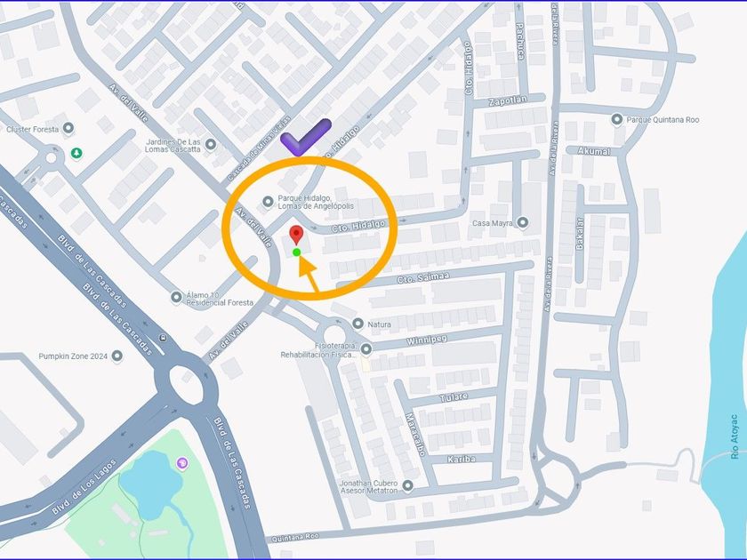
Task: Click the Jonathan Cubero Asesor Metatron marker
Action: pos(407,485)
